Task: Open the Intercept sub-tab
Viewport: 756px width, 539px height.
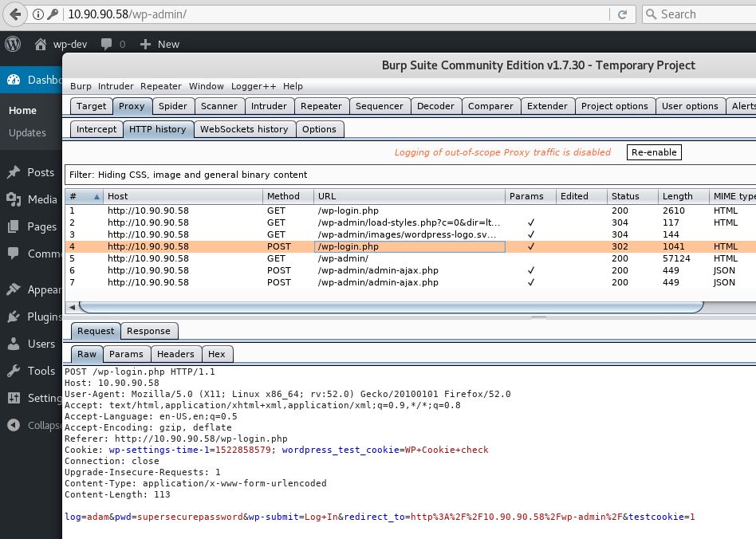Action: click(x=96, y=129)
